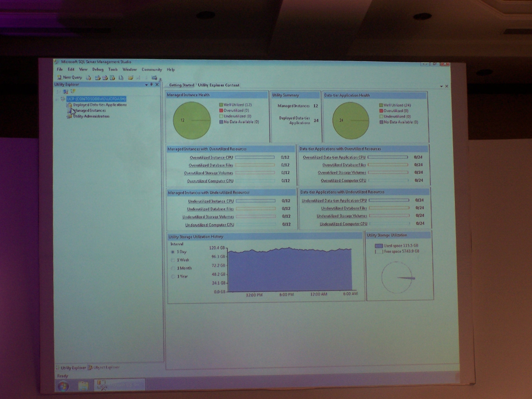This screenshot has width=532, height=399.
Task: Open Overutilized Data-tier Application CPU link
Action: [x=334, y=157]
